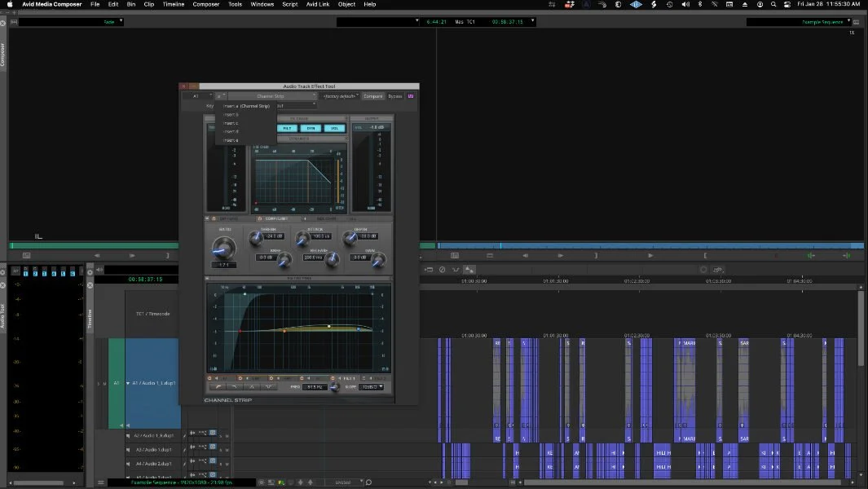
Task: Click the Compare button
Action: click(373, 96)
